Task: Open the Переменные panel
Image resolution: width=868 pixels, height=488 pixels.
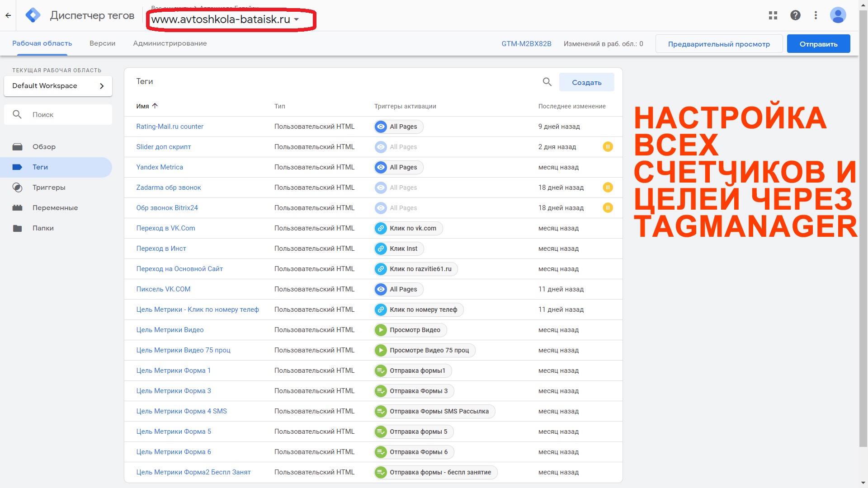Action: pos(55,207)
